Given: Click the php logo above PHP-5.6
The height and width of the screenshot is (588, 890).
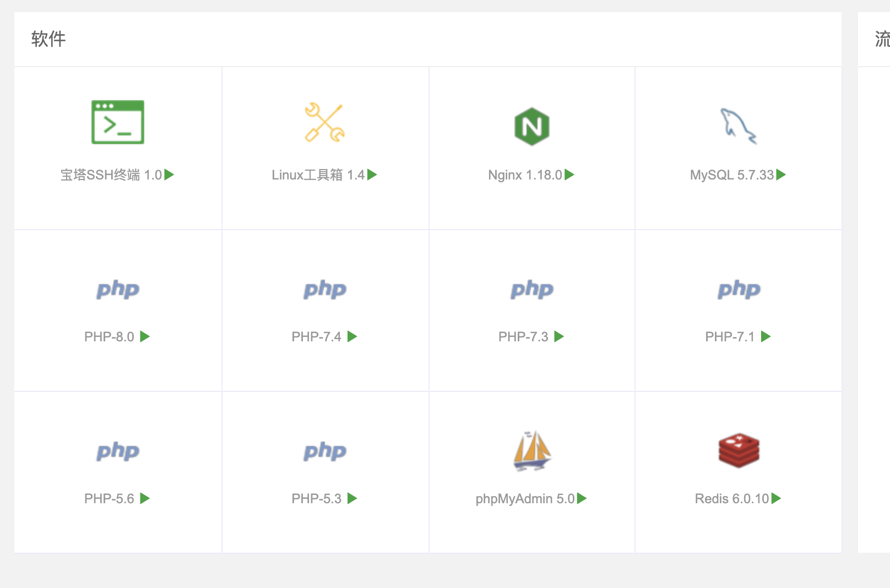Looking at the screenshot, I should coord(118,451).
